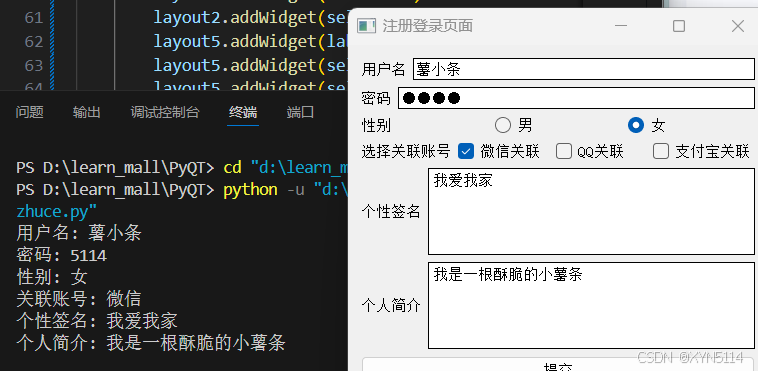Click terminal output 关联账号: 微信
Viewport: 758px width, 371px height.
click(x=79, y=298)
